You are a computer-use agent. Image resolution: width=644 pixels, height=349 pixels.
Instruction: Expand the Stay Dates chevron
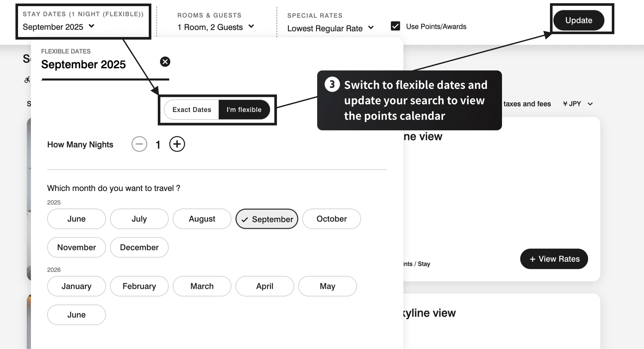(x=91, y=26)
